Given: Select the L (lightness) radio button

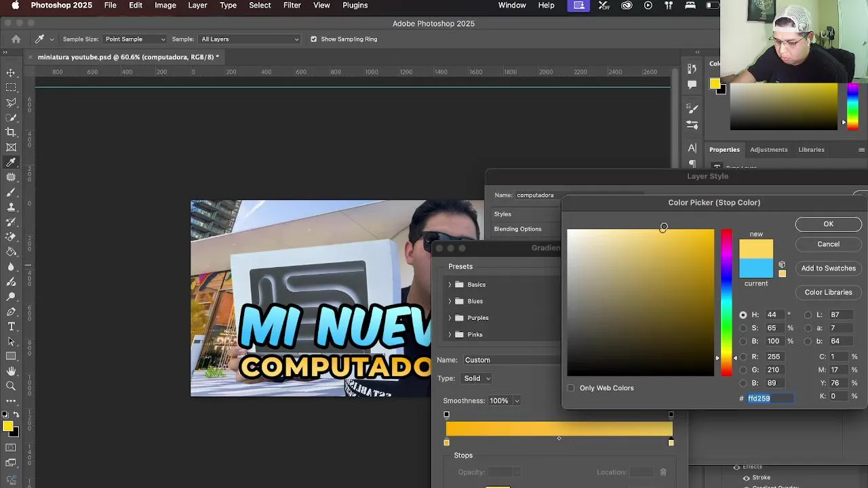Looking at the screenshot, I should coord(808,314).
